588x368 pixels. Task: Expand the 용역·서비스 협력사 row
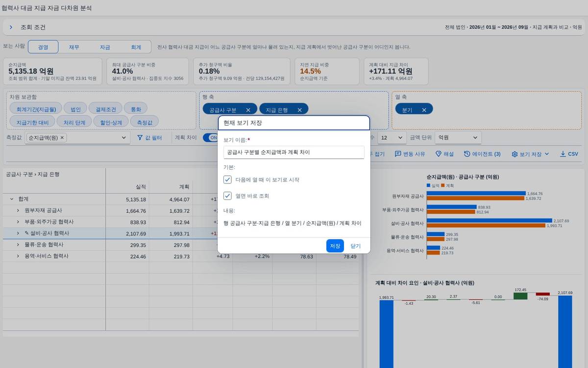tap(18, 256)
